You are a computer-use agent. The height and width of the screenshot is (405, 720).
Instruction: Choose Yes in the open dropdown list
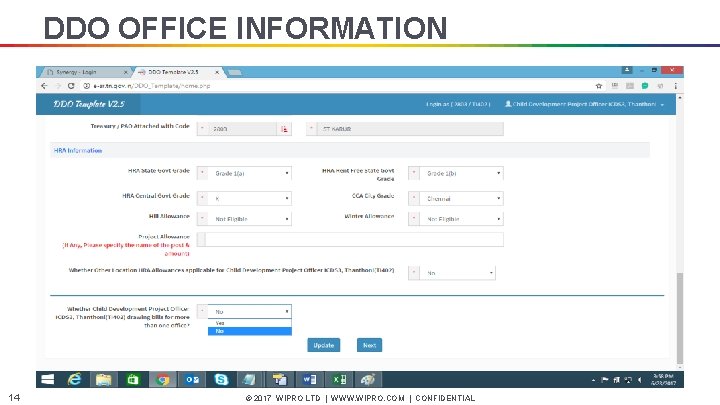pyautogui.click(x=250, y=323)
